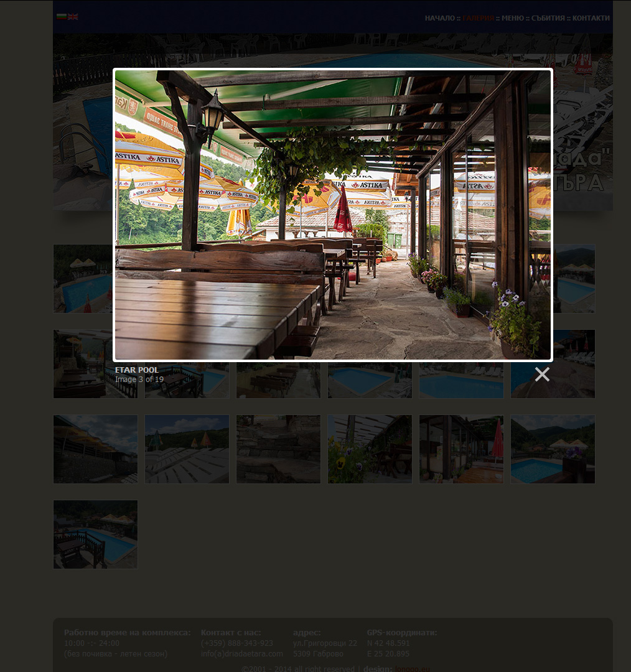Open the stone steps thumbnail
This screenshot has width=631, height=672.
pyautogui.click(x=278, y=449)
